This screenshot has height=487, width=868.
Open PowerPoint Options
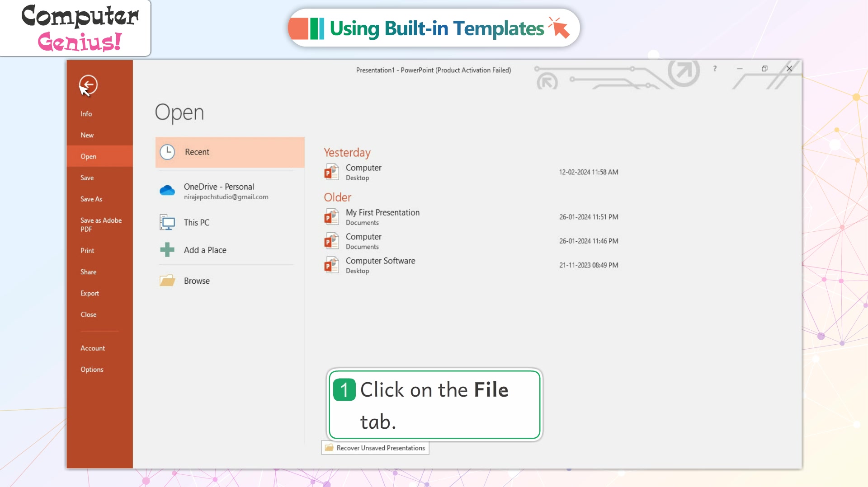(x=92, y=369)
